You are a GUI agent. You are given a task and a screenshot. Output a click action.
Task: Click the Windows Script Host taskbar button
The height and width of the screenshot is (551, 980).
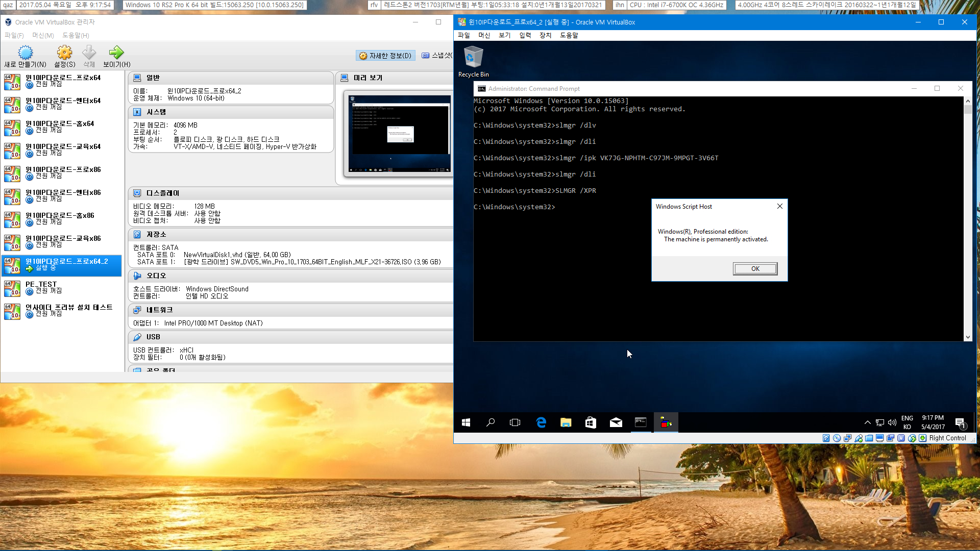tap(666, 422)
